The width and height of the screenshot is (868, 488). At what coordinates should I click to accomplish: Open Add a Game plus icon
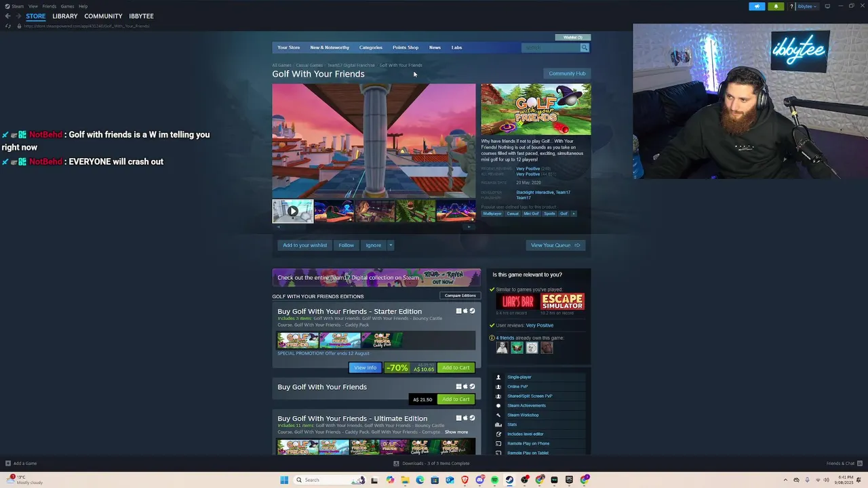pyautogui.click(x=8, y=464)
